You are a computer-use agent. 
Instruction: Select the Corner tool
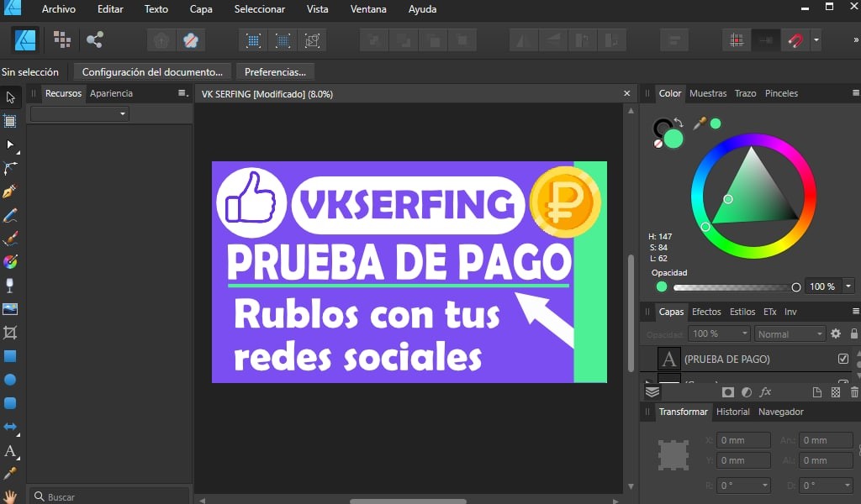pyautogui.click(x=10, y=168)
